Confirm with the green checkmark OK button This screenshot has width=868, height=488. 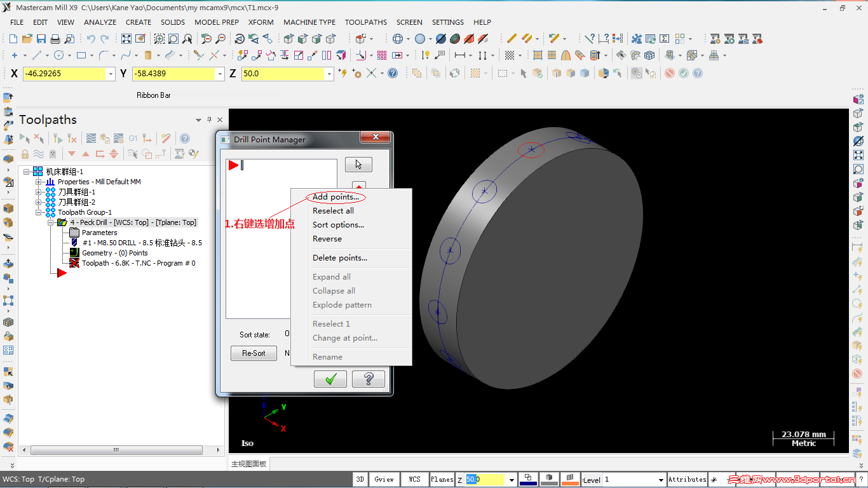[x=330, y=379]
